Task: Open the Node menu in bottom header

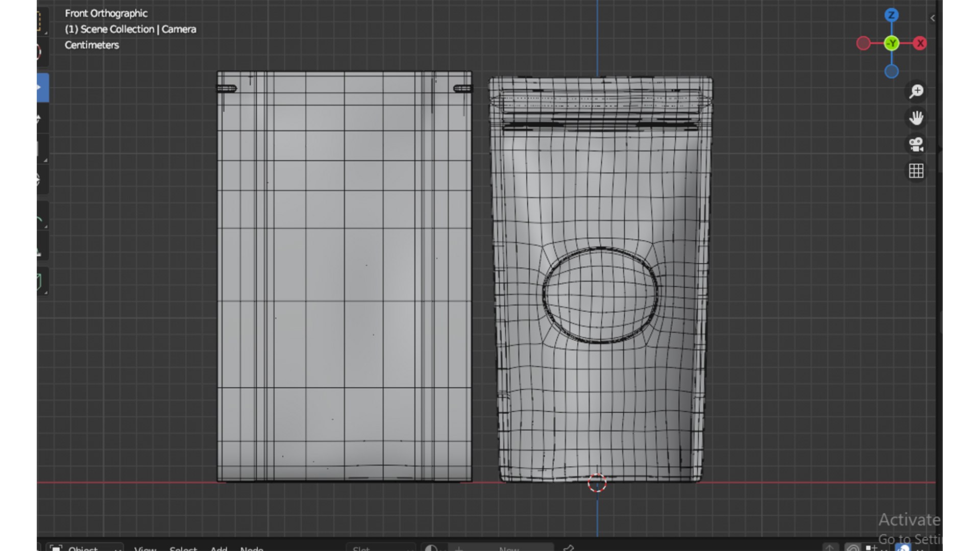Action: [x=252, y=548]
